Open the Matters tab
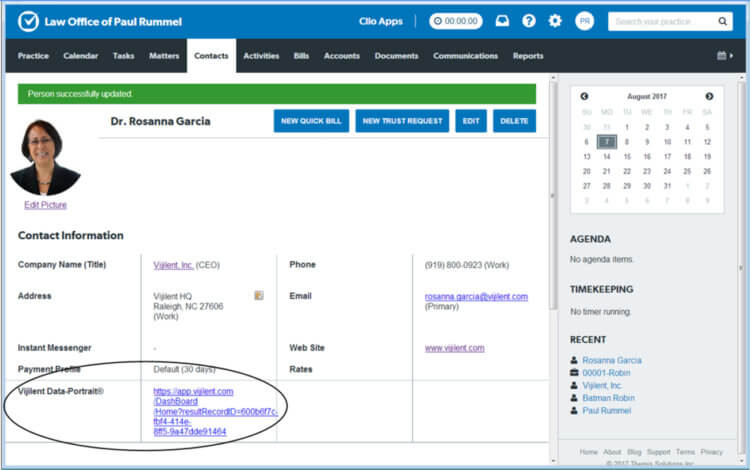The width and height of the screenshot is (750, 470). tap(164, 56)
